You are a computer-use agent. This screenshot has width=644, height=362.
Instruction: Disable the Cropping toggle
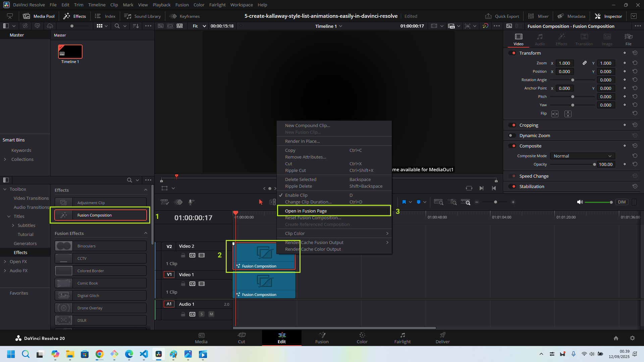pos(512,125)
